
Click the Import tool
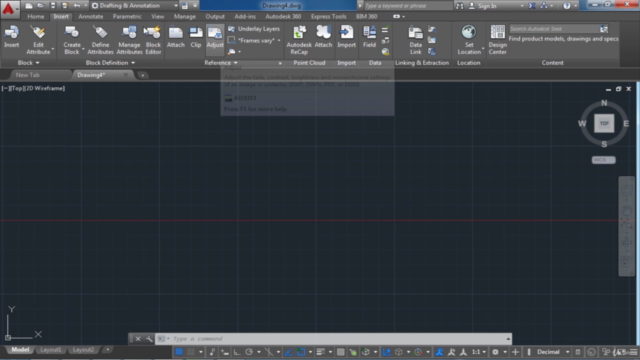coord(346,37)
